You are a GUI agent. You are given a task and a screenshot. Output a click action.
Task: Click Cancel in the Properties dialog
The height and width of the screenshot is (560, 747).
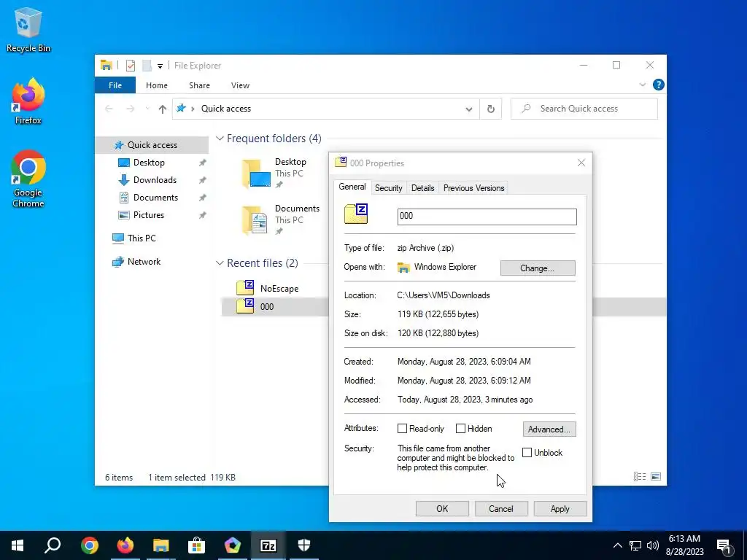pyautogui.click(x=500, y=508)
